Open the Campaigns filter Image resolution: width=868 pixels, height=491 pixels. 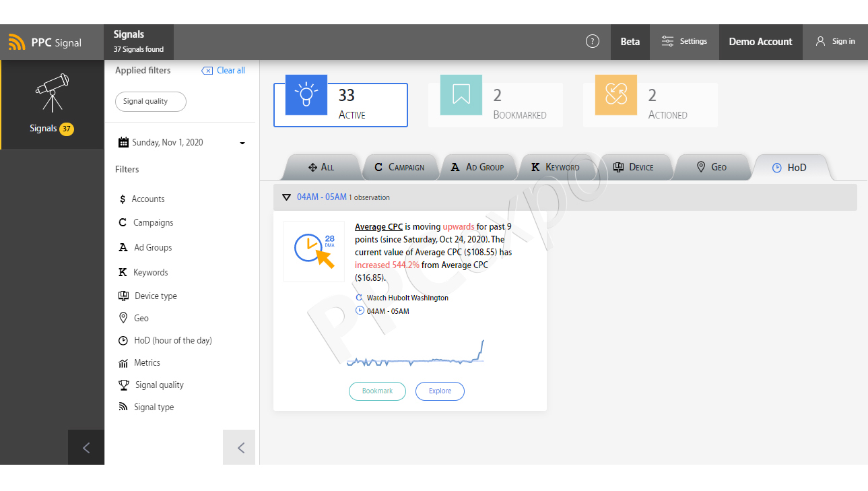pos(146,223)
